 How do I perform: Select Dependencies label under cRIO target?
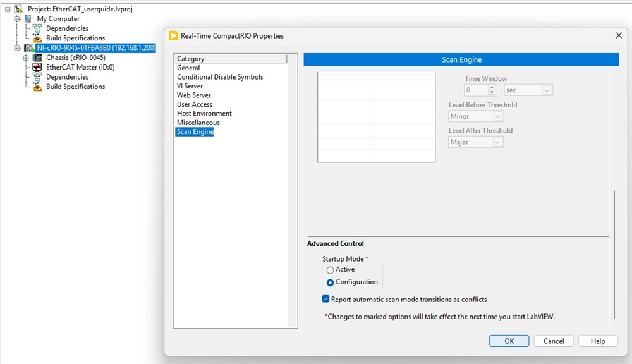68,77
